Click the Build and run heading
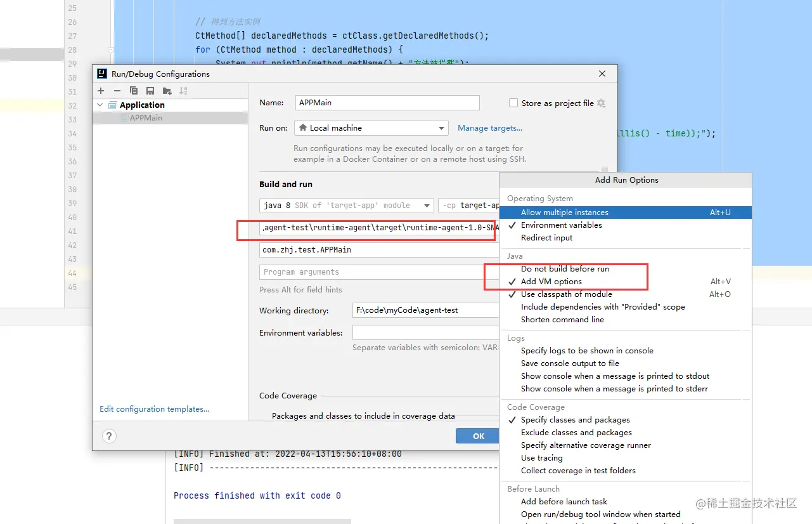Viewport: 812px width, 524px height. tap(286, 184)
